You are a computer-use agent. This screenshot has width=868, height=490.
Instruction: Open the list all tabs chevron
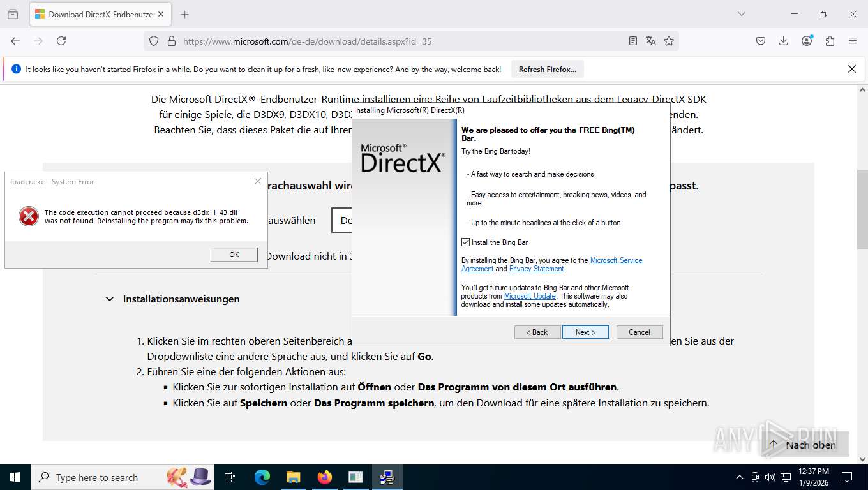pyautogui.click(x=741, y=14)
